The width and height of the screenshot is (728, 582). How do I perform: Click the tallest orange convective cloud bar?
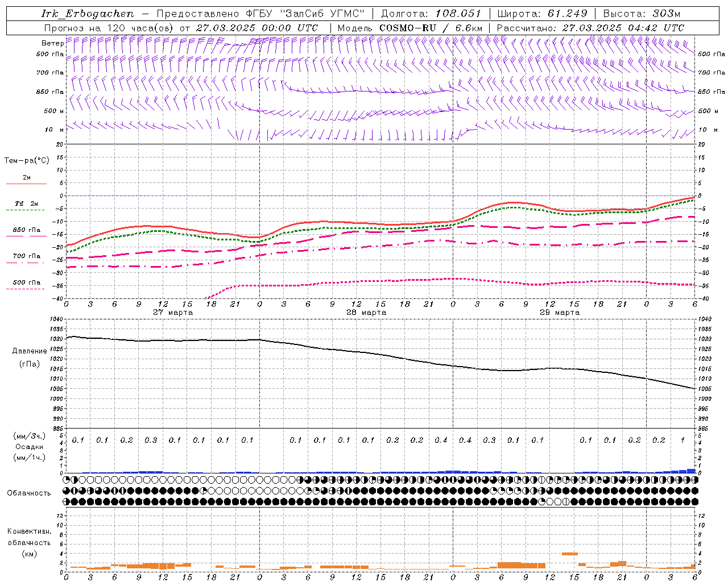pos(569,553)
